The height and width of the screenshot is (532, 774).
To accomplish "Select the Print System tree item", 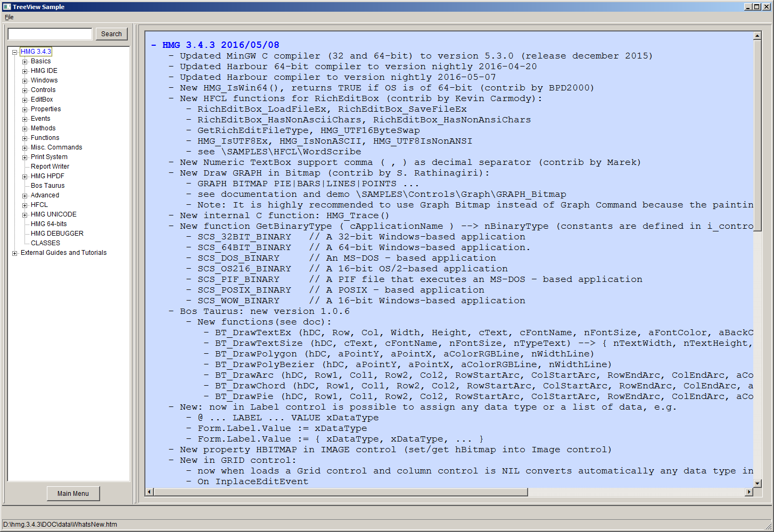I will [x=50, y=157].
